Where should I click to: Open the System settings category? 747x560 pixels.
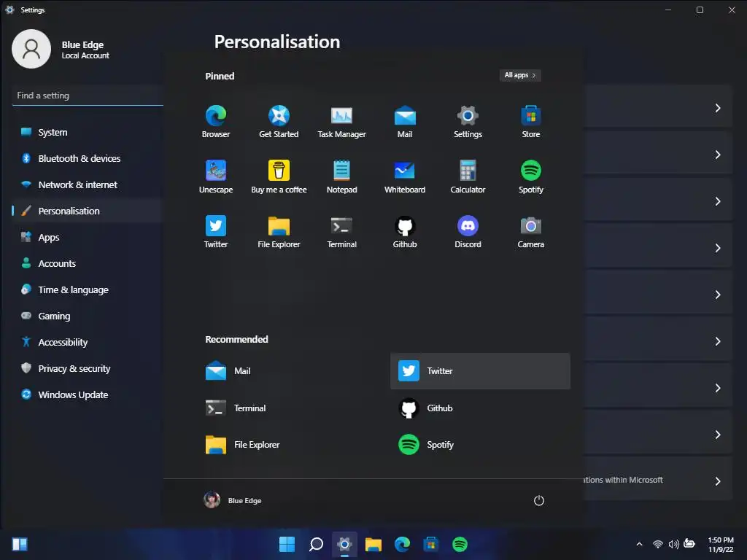point(88,133)
